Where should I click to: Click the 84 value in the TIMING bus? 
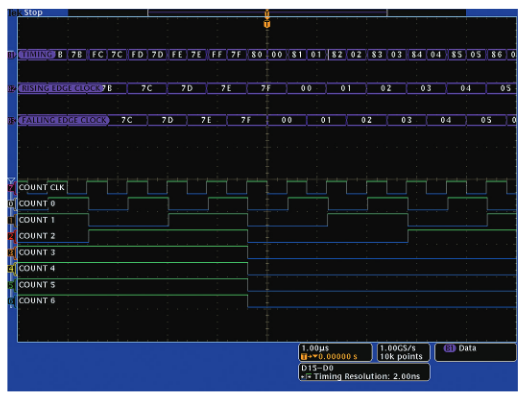pyautogui.click(x=417, y=55)
